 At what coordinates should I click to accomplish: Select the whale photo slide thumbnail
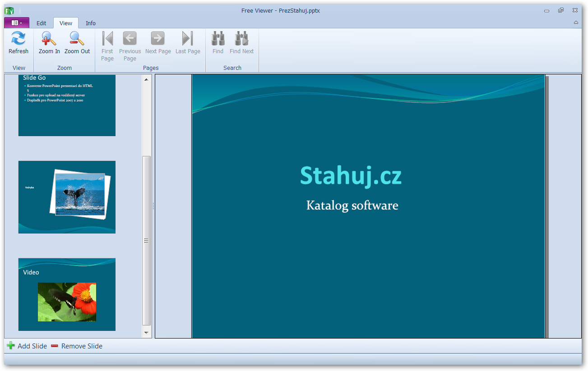click(x=67, y=197)
